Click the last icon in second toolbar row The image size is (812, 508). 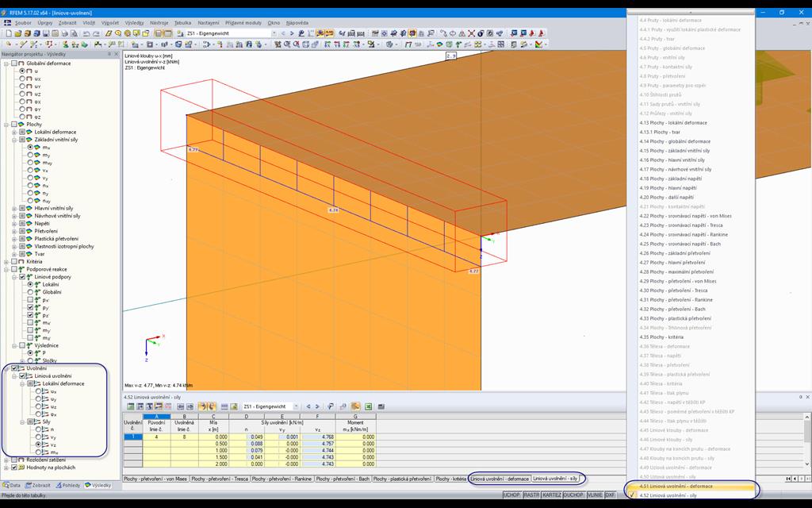[x=538, y=44]
